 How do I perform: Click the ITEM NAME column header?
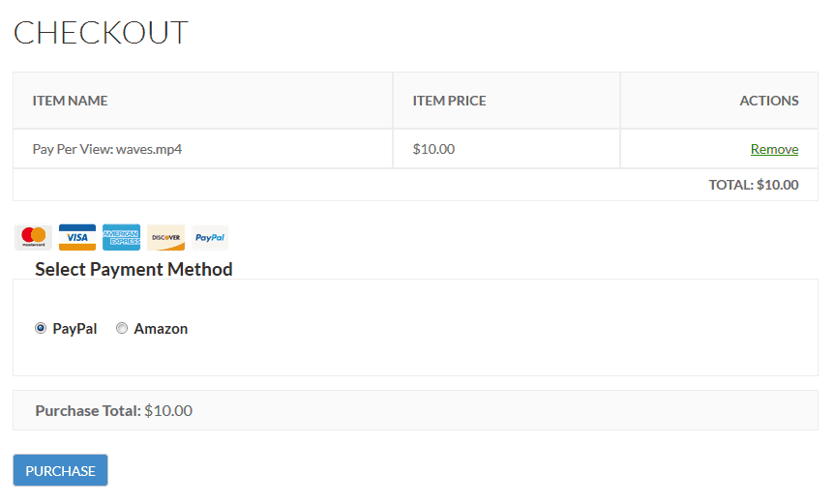point(70,101)
